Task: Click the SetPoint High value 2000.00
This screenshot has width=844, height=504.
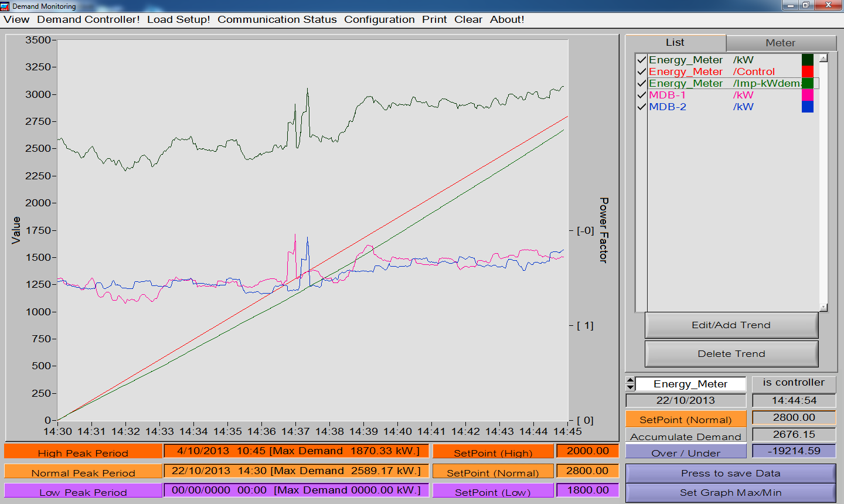Action: pos(588,451)
